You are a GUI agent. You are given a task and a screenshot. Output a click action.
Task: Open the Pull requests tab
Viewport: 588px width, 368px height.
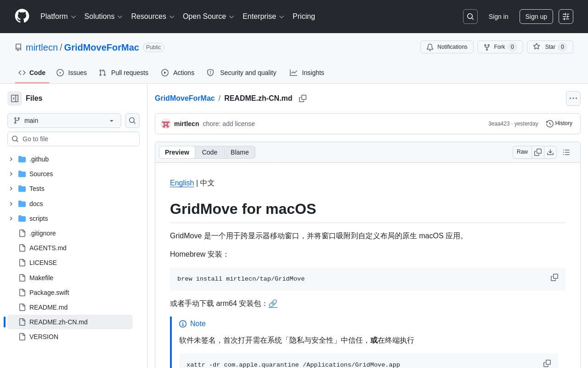click(x=123, y=73)
